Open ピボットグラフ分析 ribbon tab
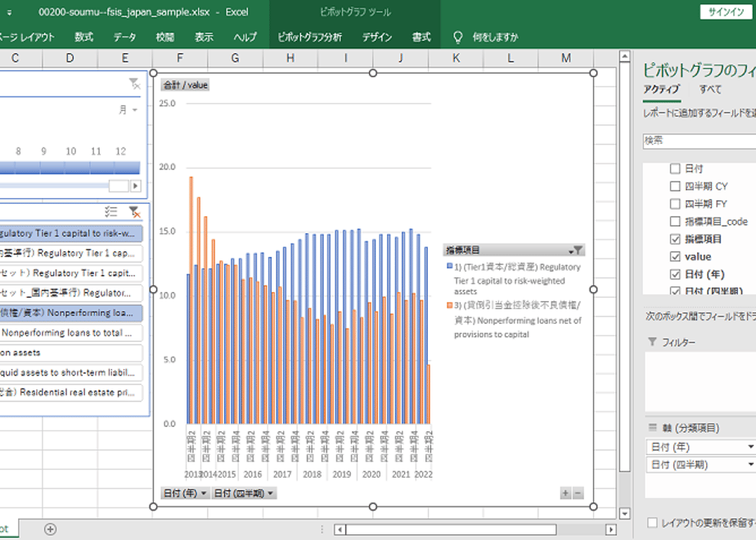756x540 pixels. pyautogui.click(x=309, y=37)
